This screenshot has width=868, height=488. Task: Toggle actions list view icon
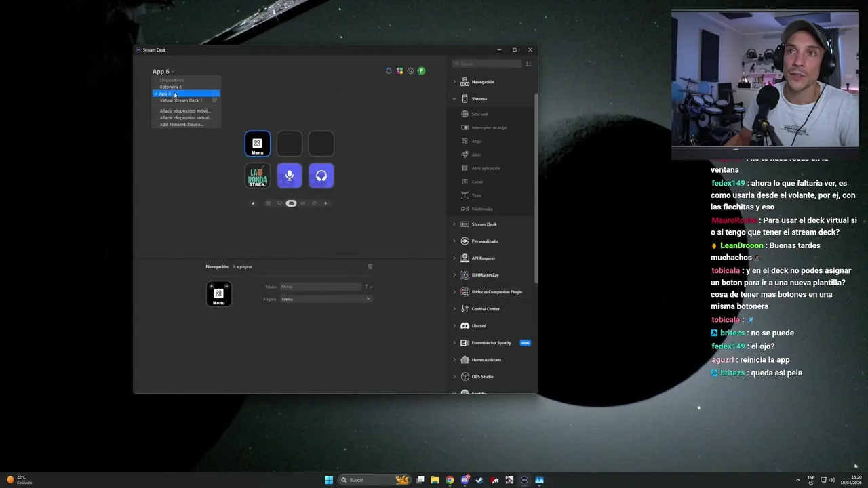click(529, 64)
